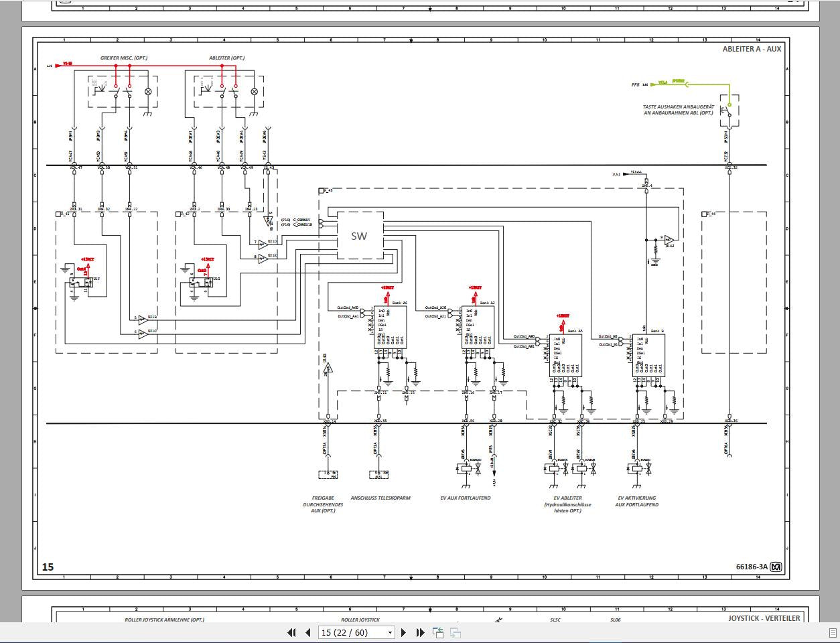Open the page number dropdown arrow

click(390, 633)
